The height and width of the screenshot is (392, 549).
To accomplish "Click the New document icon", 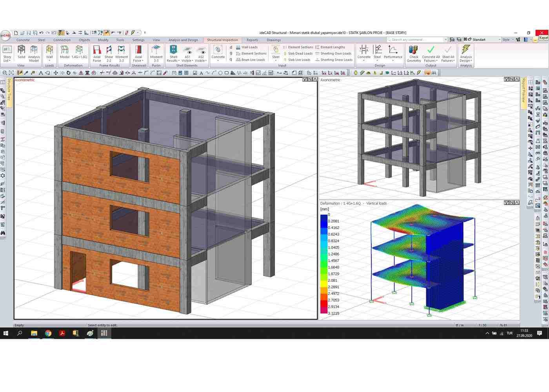I will click(16, 33).
